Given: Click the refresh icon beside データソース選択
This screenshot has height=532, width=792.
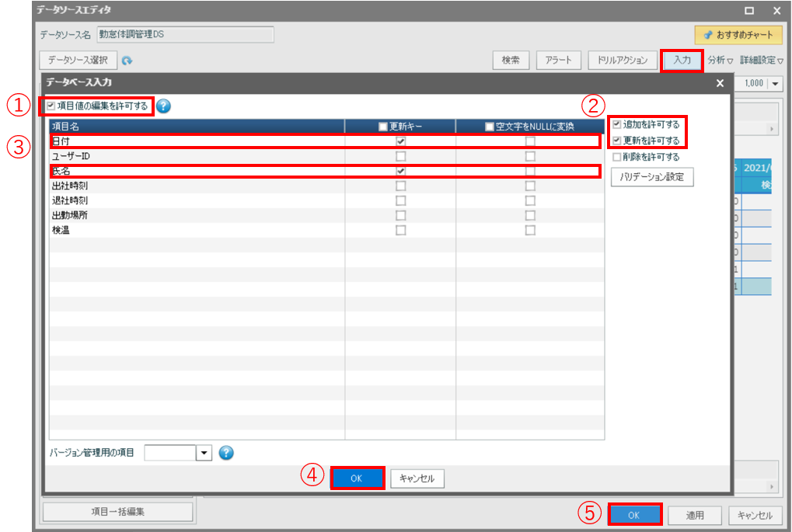Looking at the screenshot, I should coord(127,61).
